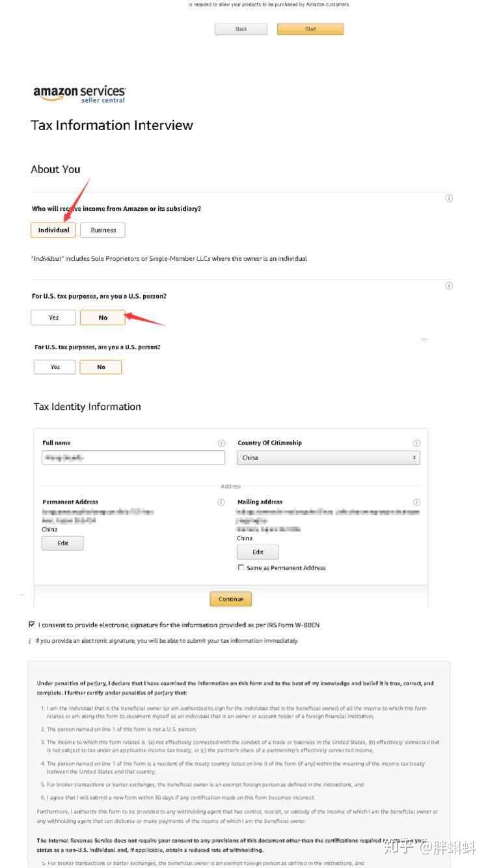The height and width of the screenshot is (868, 488).
Task: Select Business as income recipient
Action: pyautogui.click(x=103, y=230)
